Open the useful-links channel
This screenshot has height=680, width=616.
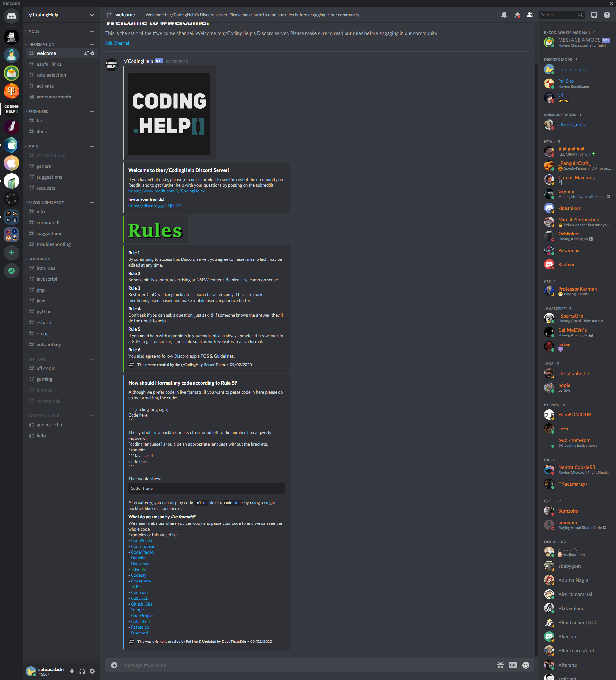pyautogui.click(x=49, y=64)
